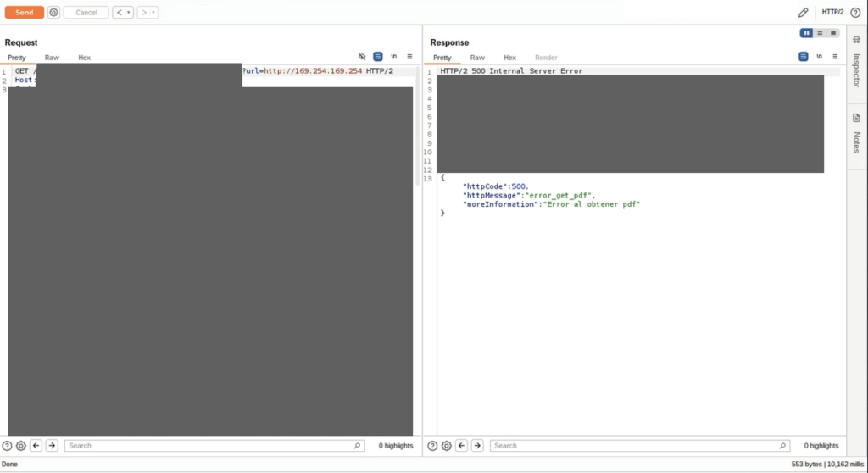868x473 pixels.
Task: Toggle non-printable characters \n in Response pane
Action: point(819,57)
